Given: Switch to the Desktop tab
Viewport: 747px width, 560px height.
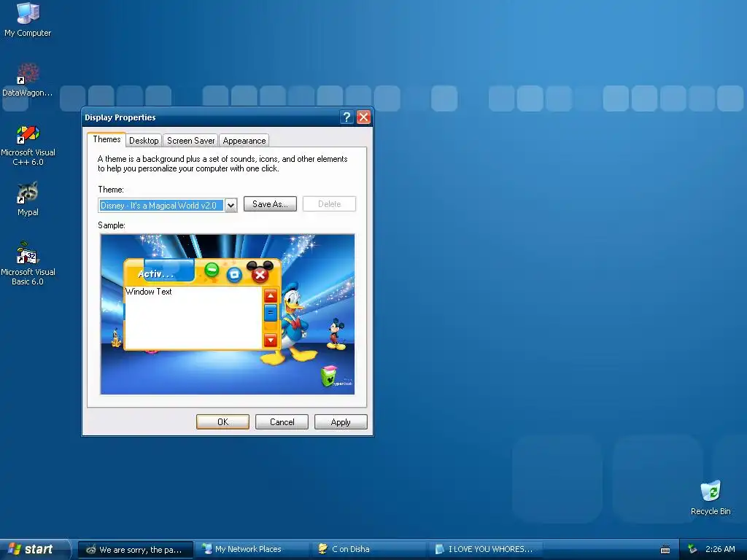Looking at the screenshot, I should click(144, 141).
